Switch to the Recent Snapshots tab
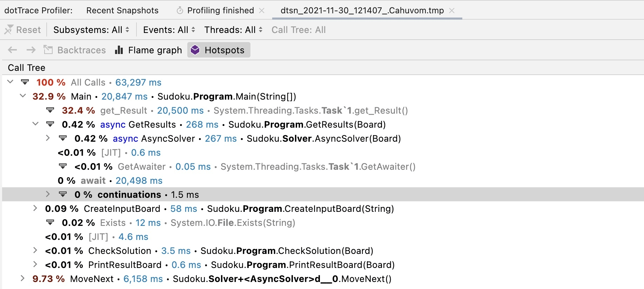The image size is (644, 289). (x=122, y=11)
